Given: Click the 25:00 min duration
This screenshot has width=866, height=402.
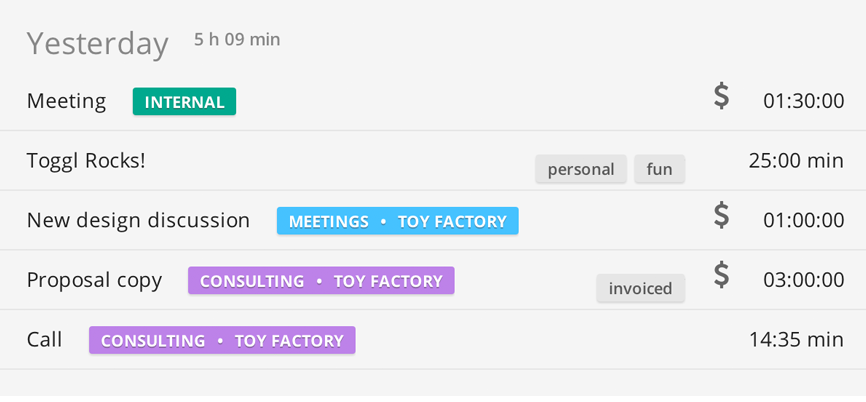Looking at the screenshot, I should (x=796, y=160).
